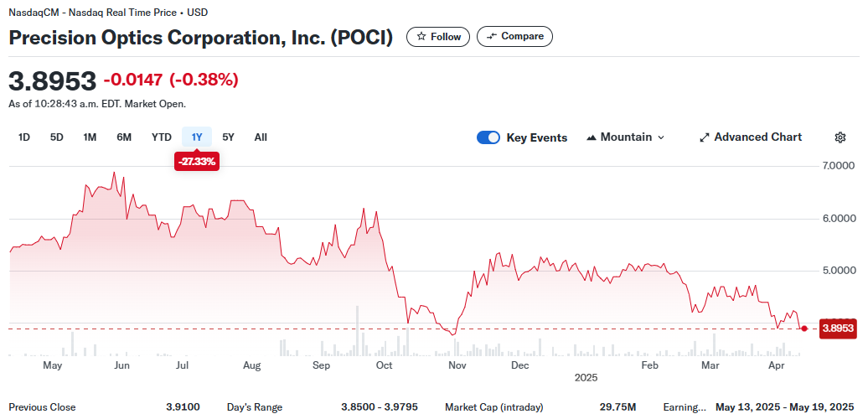
Task: Select the 5D time range
Action: (56, 137)
